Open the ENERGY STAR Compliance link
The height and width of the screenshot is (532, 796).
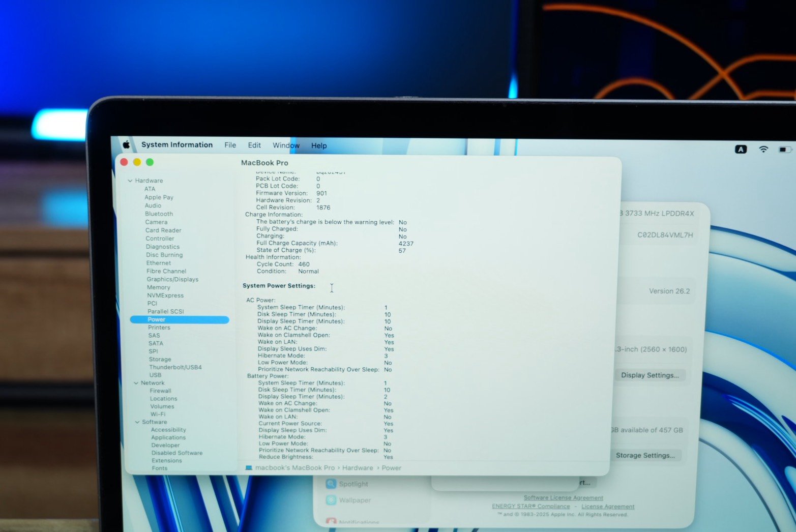pos(530,507)
